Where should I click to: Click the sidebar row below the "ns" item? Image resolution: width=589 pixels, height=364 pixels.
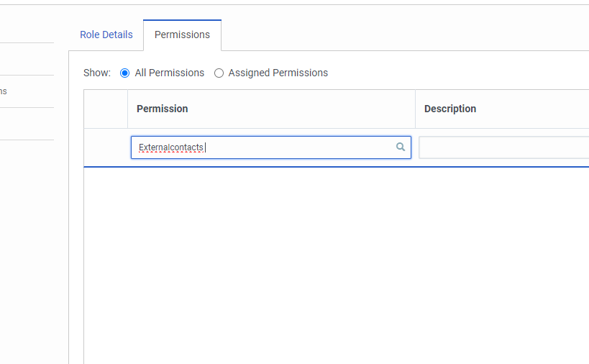pos(26,124)
